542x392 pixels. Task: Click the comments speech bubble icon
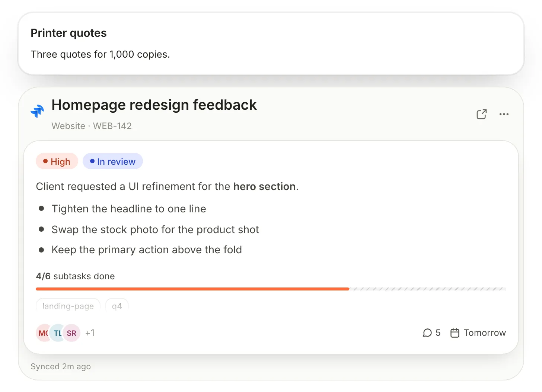point(427,333)
